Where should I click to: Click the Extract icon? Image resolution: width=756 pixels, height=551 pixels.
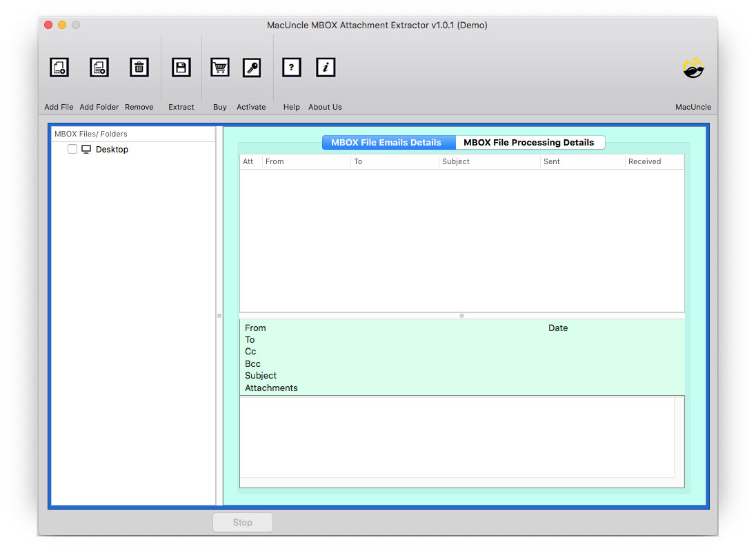[x=181, y=67]
